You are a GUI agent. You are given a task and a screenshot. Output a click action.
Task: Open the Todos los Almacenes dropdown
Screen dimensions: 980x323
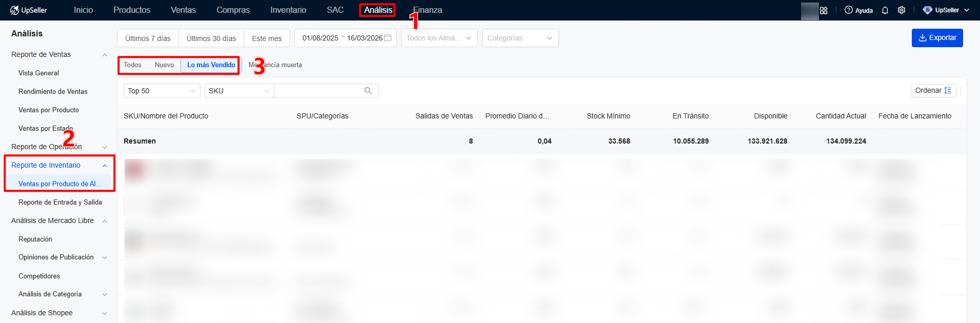tap(439, 38)
